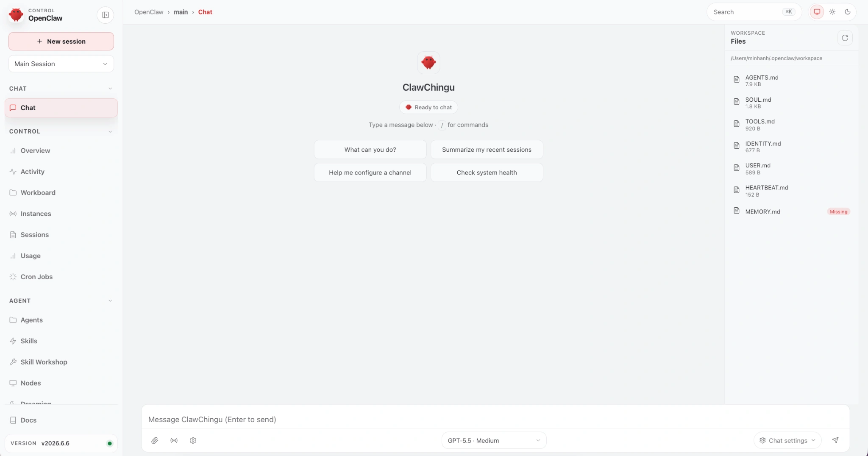Viewport: 868px width, 456px height.
Task: Click 'Summarize my recent sessions' suggestion
Action: coord(487,150)
